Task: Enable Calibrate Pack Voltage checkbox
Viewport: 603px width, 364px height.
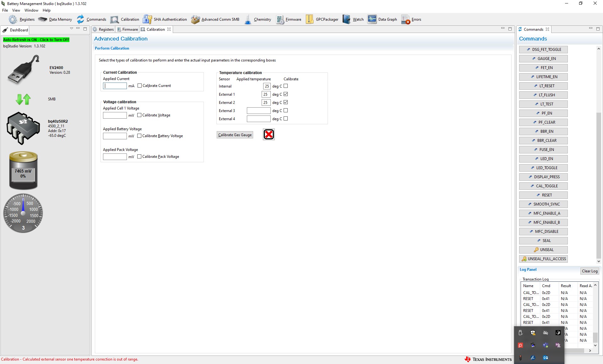Action: (x=139, y=157)
